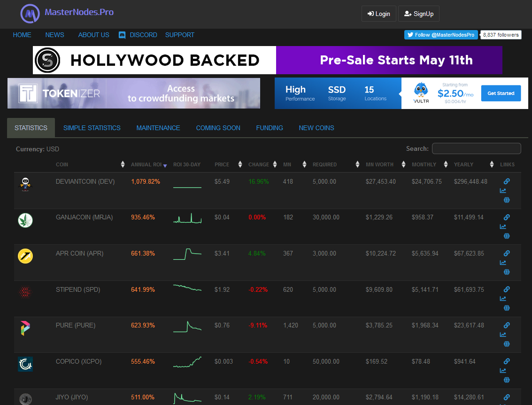Click the globe icon in the PURE row
This screenshot has width=532, height=405.
(x=507, y=344)
